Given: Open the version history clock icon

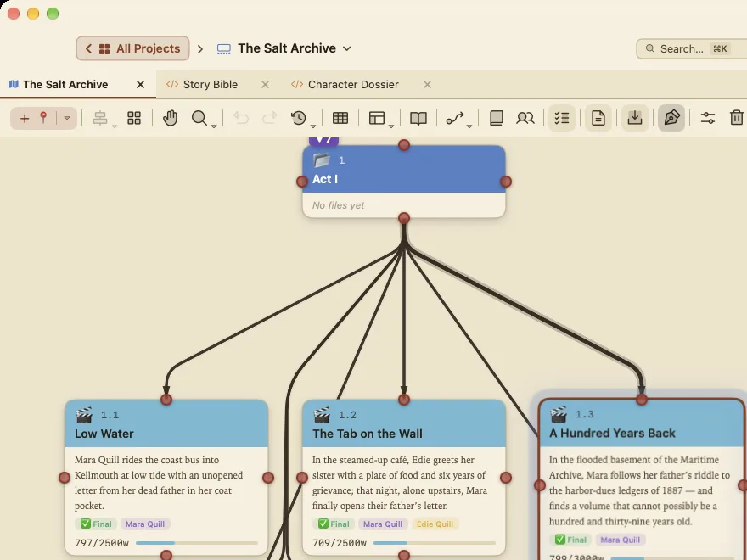Looking at the screenshot, I should click(298, 118).
